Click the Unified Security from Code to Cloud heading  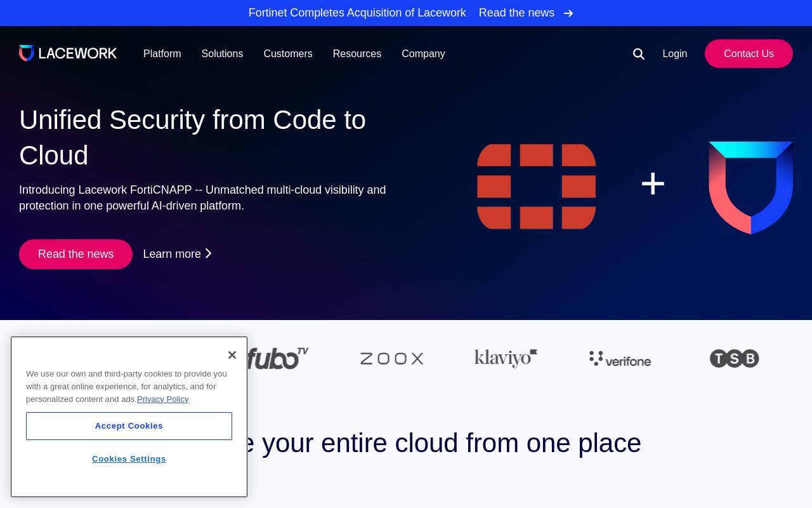coord(193,137)
